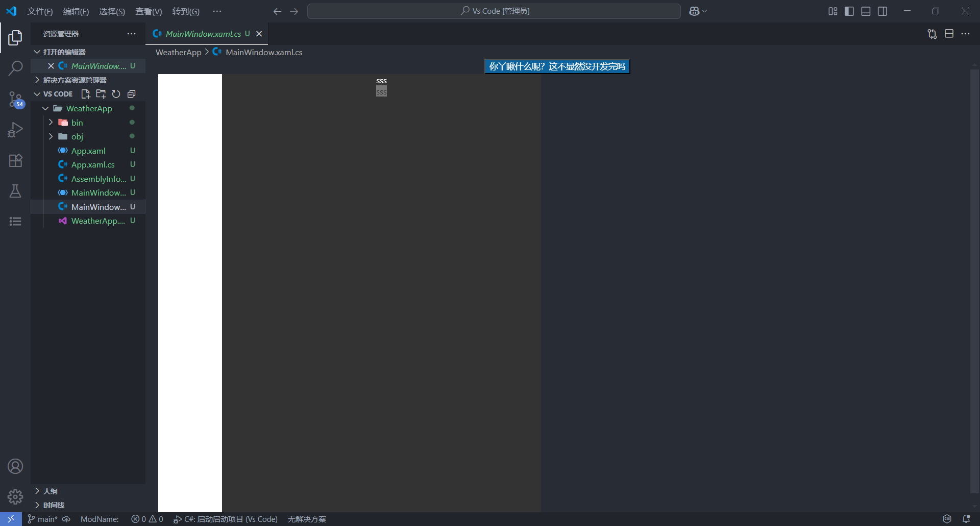Open the Manage gear icon
The width and height of the screenshot is (980, 526).
coord(15,497)
